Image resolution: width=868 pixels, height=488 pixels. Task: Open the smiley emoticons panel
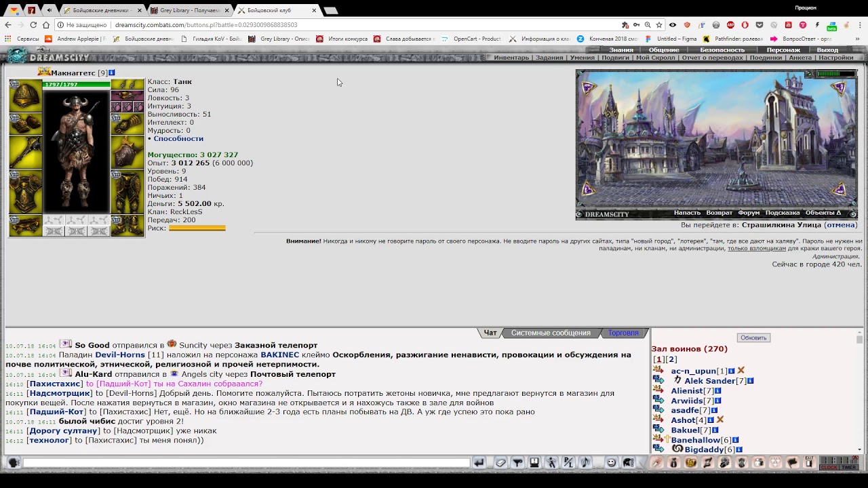click(611, 462)
